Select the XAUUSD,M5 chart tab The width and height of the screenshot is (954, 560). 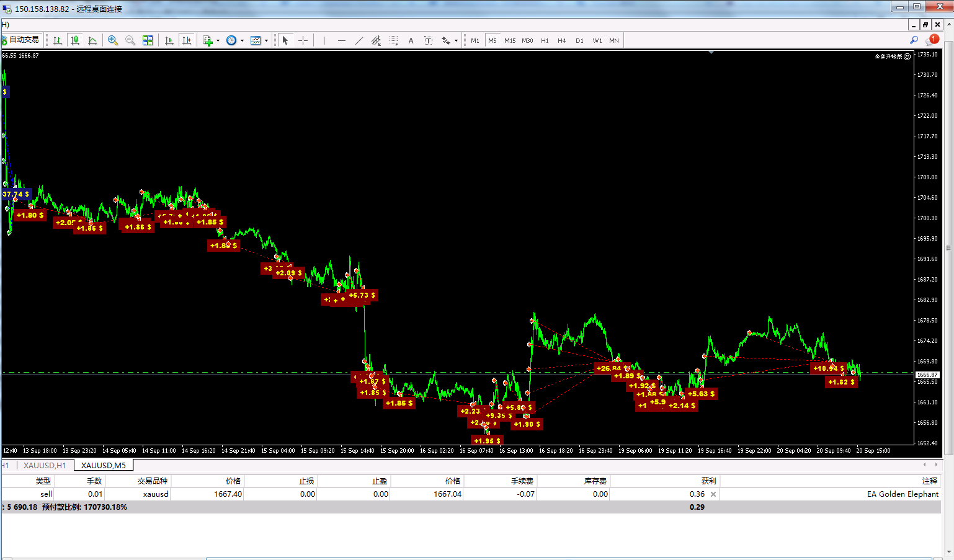(104, 465)
